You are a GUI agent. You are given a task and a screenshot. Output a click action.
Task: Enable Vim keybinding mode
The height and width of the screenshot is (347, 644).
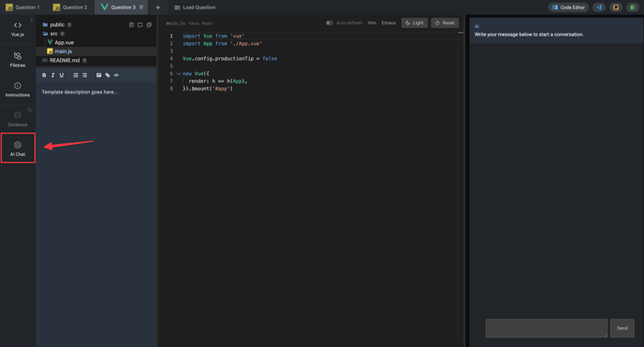[x=372, y=23]
